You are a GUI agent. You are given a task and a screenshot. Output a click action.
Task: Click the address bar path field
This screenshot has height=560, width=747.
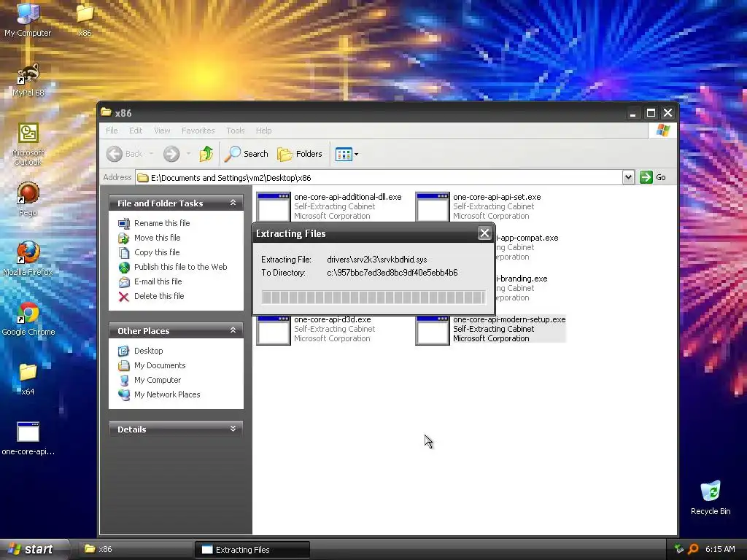(x=379, y=178)
